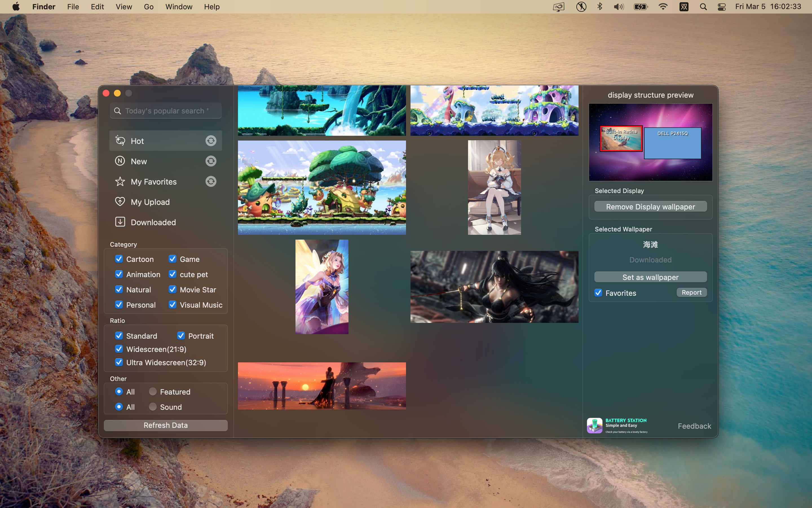Uncheck the Cartoon category
812x508 pixels.
tap(119, 259)
